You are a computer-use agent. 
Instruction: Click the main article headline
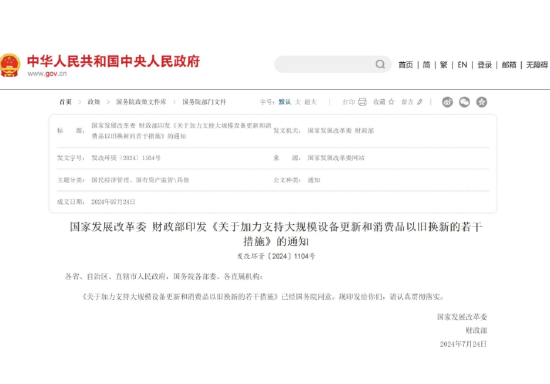[x=276, y=234]
